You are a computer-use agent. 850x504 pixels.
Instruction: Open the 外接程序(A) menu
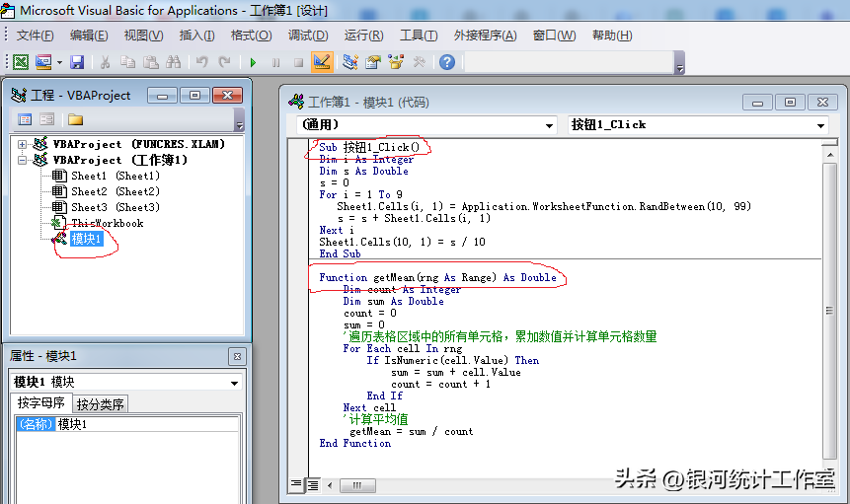[485, 36]
